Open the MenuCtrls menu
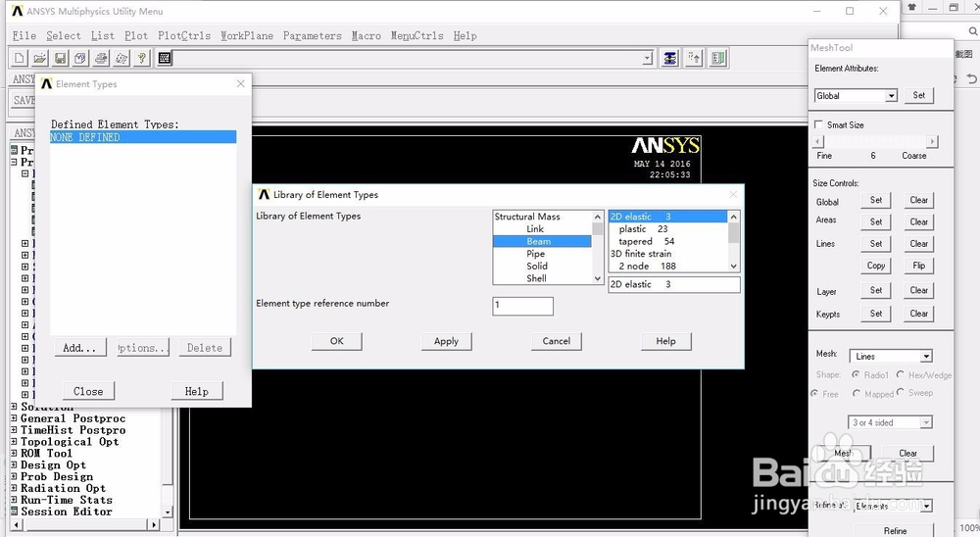The height and width of the screenshot is (537, 980). pos(416,35)
